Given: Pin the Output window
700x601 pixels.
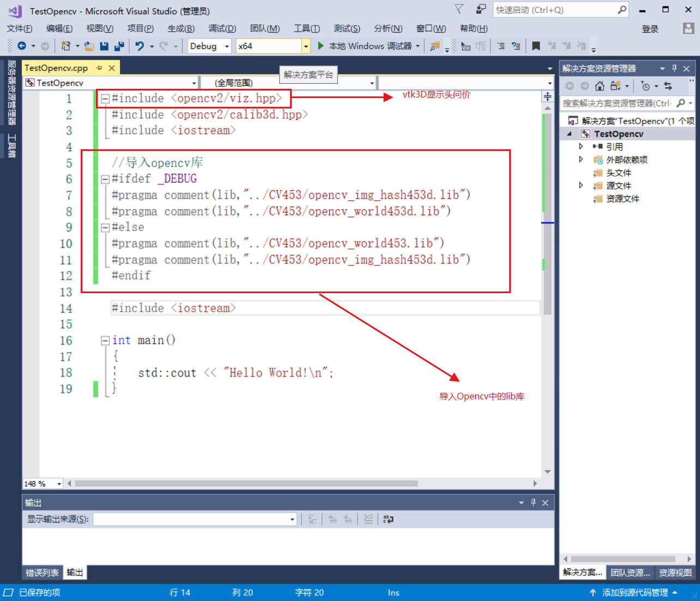Looking at the screenshot, I should pyautogui.click(x=533, y=502).
